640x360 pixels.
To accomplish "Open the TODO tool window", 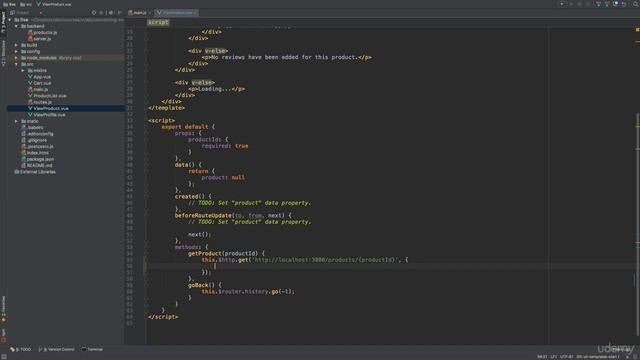I will point(20,349).
